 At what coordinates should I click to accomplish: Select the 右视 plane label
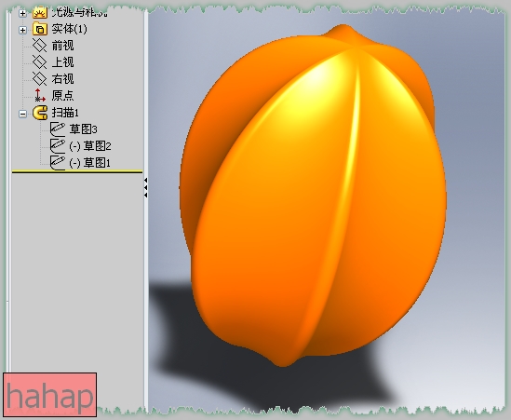pos(62,78)
